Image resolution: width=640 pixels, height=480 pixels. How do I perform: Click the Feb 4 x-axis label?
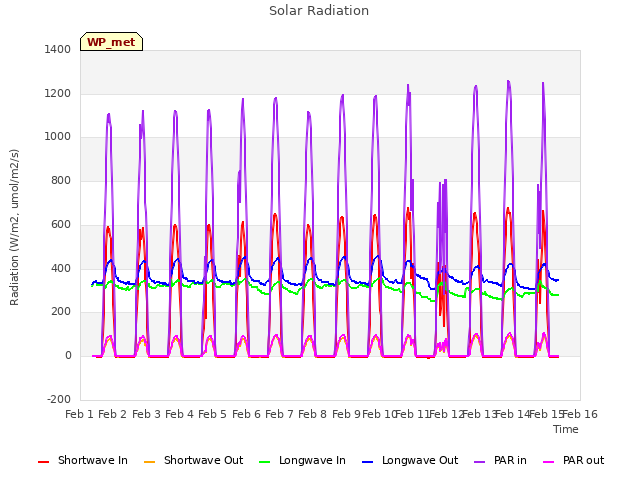[179, 414]
